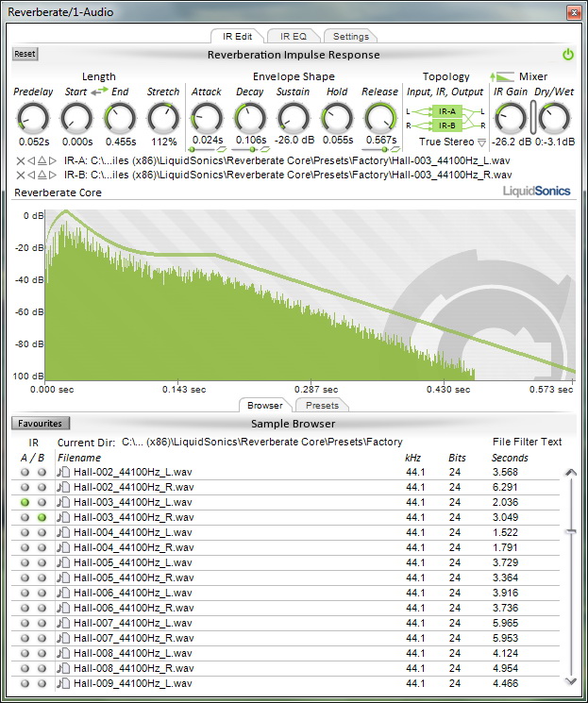Click file icon of Hall-004_44100Hz_L.wav
This screenshot has width=588, height=703.
click(63, 532)
